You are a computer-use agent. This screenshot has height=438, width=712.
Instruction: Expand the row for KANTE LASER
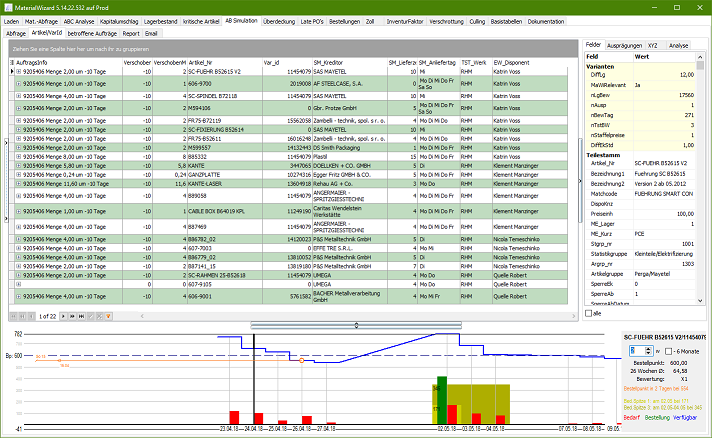pyautogui.click(x=18, y=184)
